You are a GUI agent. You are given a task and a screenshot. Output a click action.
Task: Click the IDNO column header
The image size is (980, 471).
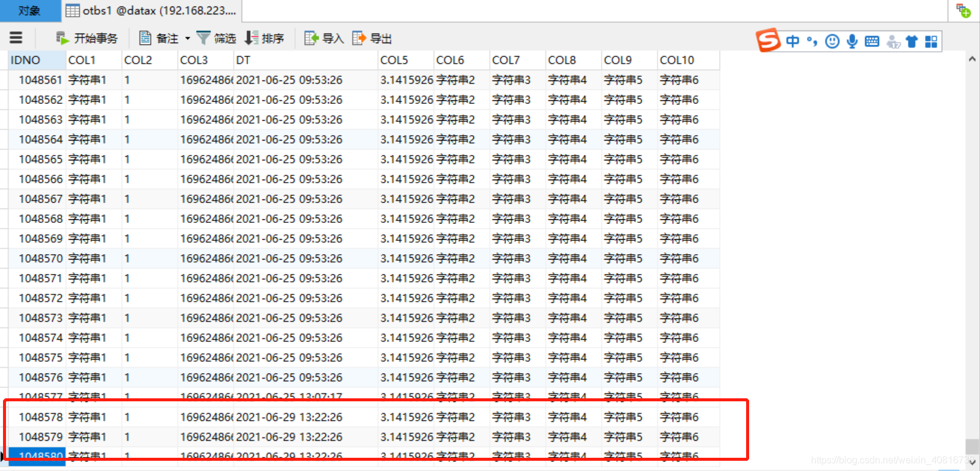tap(37, 60)
